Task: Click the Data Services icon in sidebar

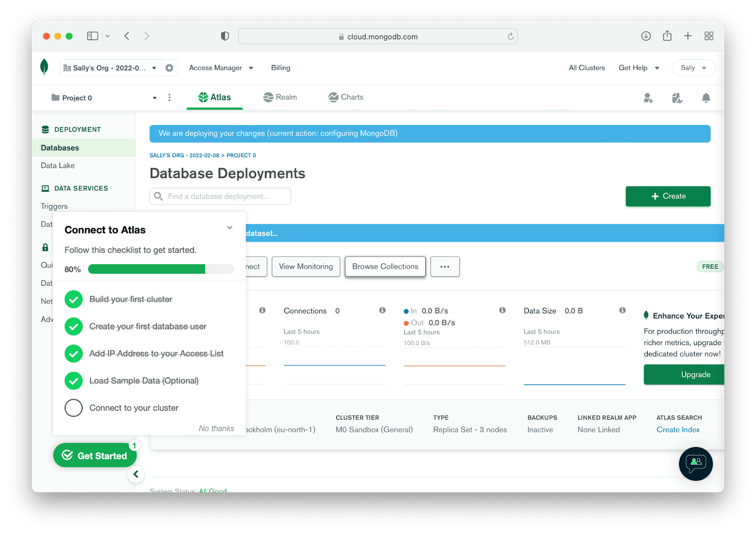Action: [x=45, y=188]
